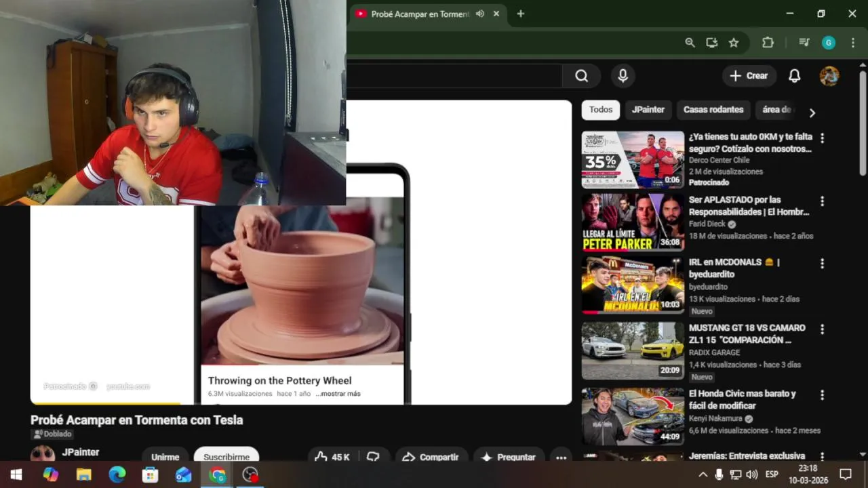Click Throwing on the Pottery Wheel title

279,381
